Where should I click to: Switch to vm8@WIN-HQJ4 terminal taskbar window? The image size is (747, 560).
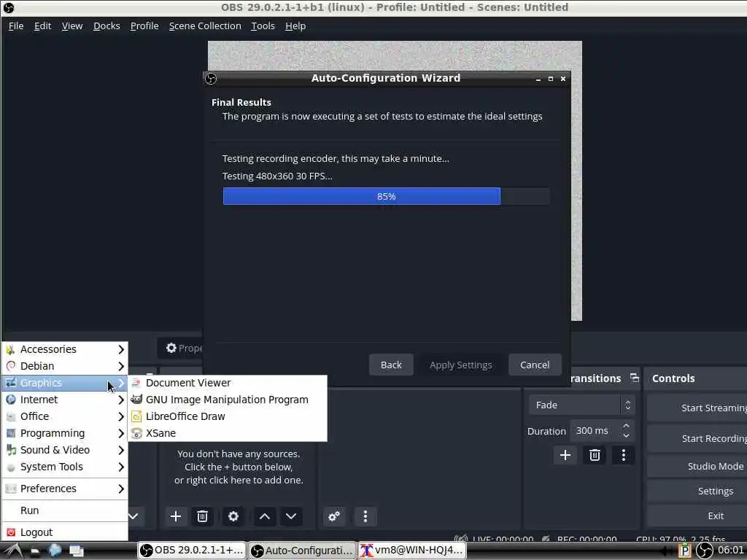412,551
